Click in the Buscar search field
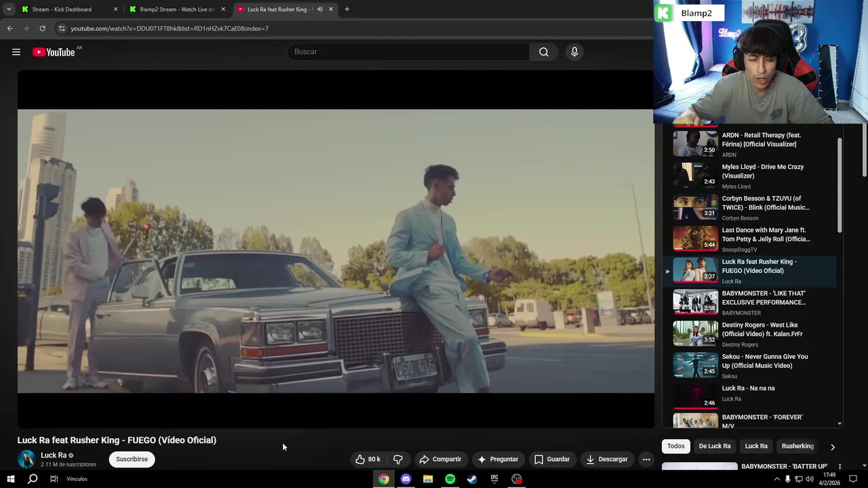This screenshot has height=488, width=868. (408, 52)
